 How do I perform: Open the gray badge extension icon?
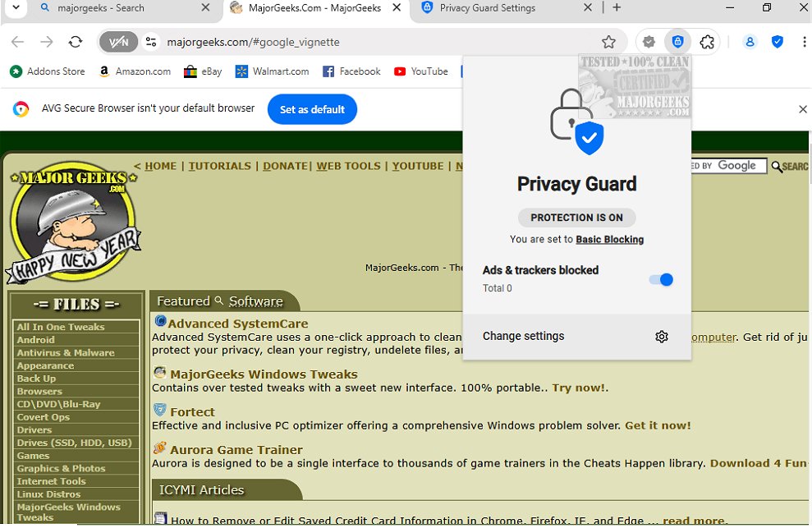click(649, 42)
